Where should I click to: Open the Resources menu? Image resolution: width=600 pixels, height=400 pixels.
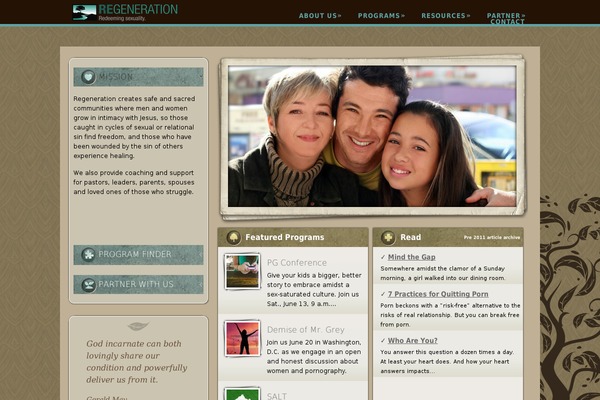click(x=446, y=16)
